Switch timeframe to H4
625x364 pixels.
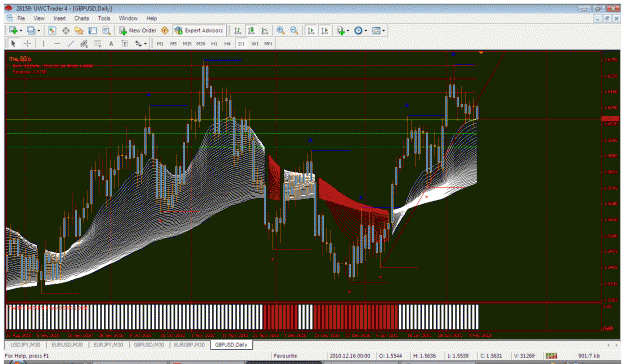(228, 43)
